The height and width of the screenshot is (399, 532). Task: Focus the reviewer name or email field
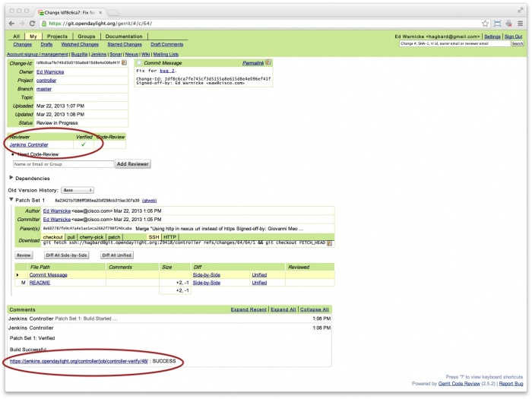[63, 164]
